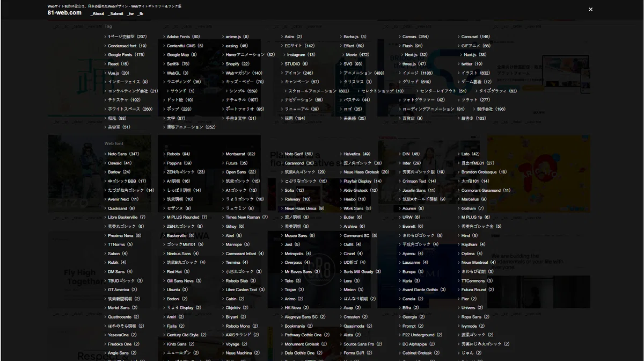The height and width of the screenshot is (361, 644).
Task: Filter by Helvetica (49) font
Action: (356, 154)
